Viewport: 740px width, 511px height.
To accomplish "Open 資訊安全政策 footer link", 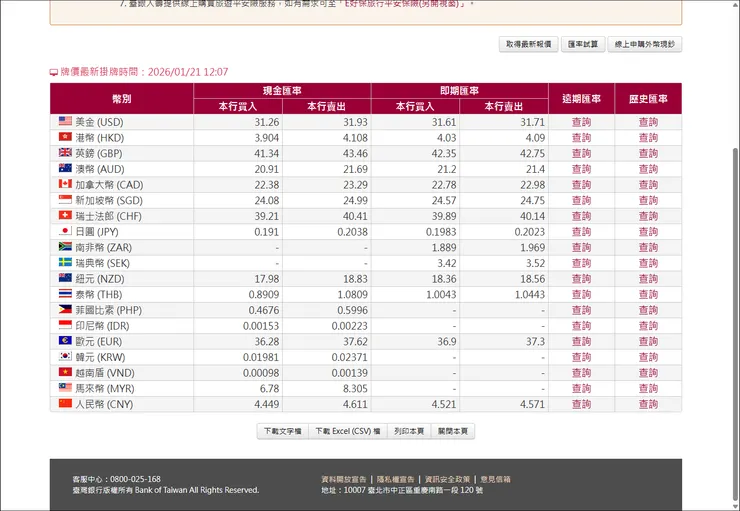I will coord(447,479).
